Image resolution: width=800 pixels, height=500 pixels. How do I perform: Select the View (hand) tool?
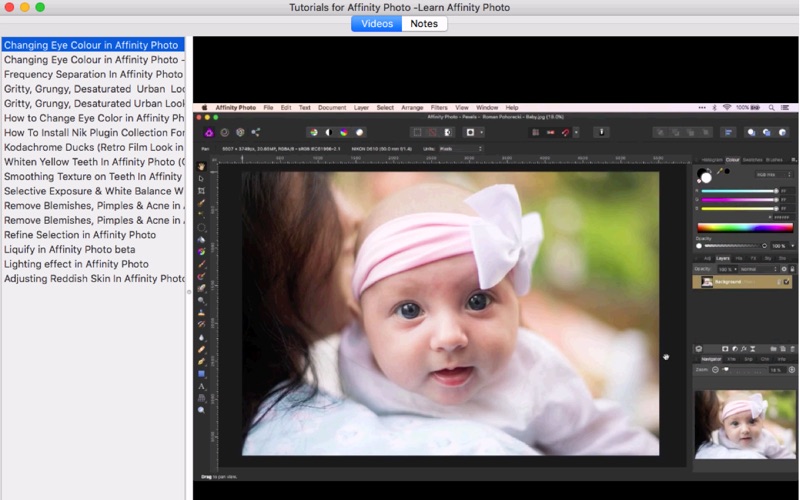[202, 166]
